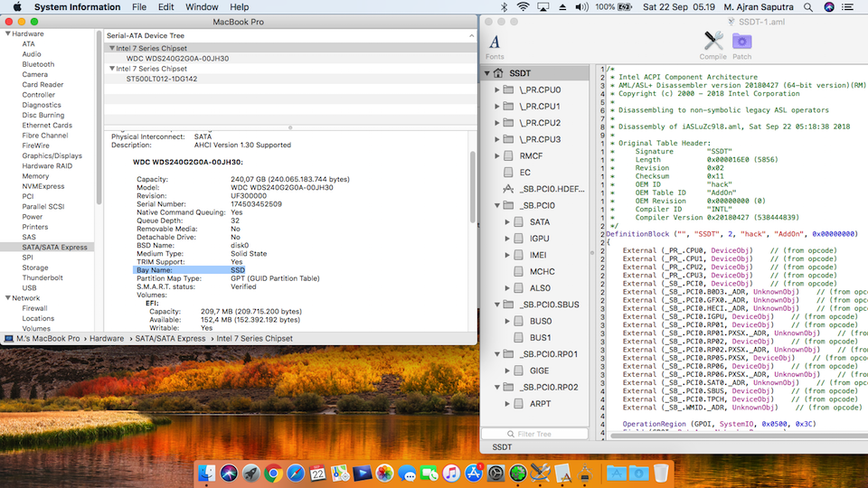Click the battery 100% status in the menu bar
Screen dimensions: 868x488
(614, 7)
